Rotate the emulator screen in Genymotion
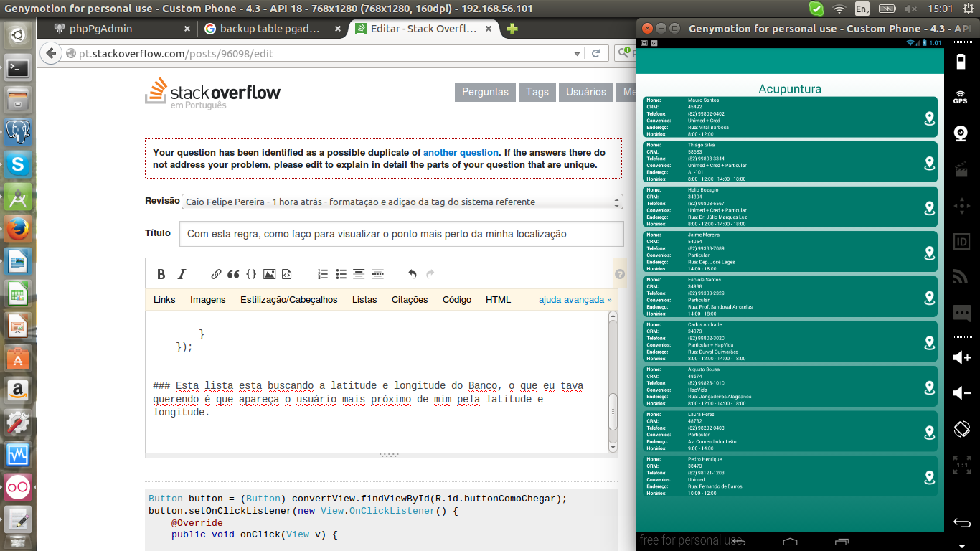 [961, 430]
